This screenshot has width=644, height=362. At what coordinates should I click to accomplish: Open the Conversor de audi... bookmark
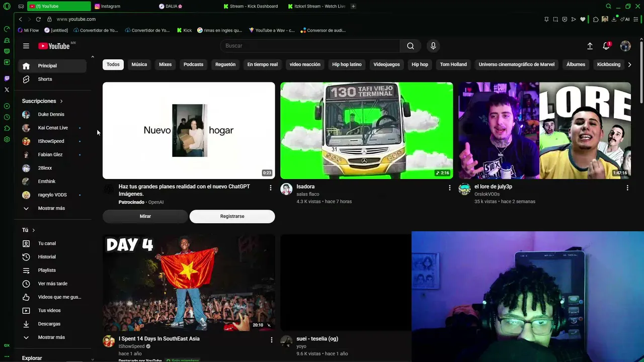[x=323, y=30]
